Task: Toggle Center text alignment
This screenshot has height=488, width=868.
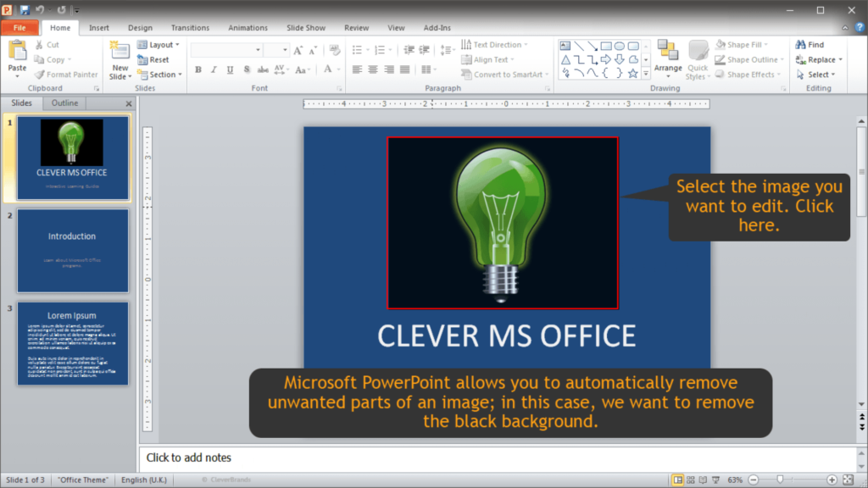Action: pos(373,69)
